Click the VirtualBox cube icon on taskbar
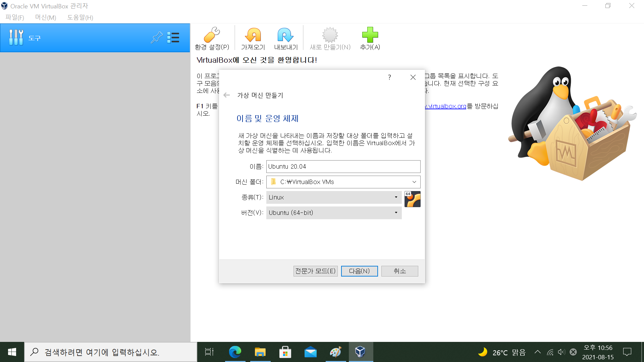 point(361,352)
